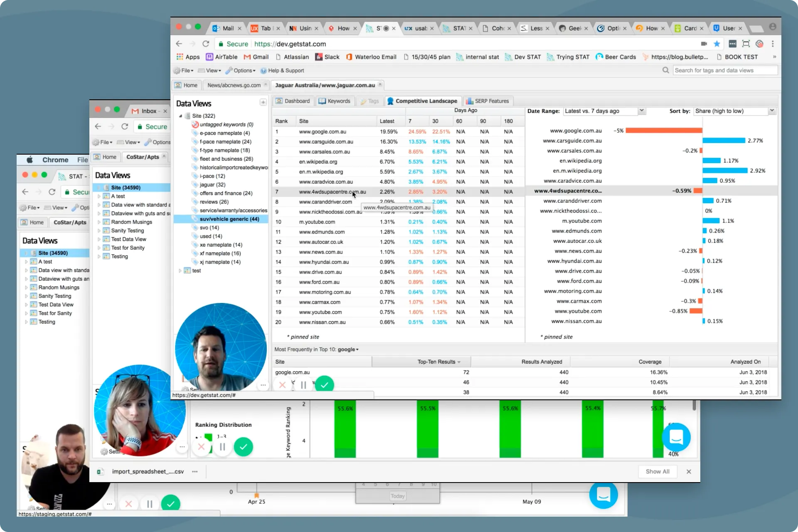
Task: Open the View menu in the front STAT window
Action: [210, 71]
